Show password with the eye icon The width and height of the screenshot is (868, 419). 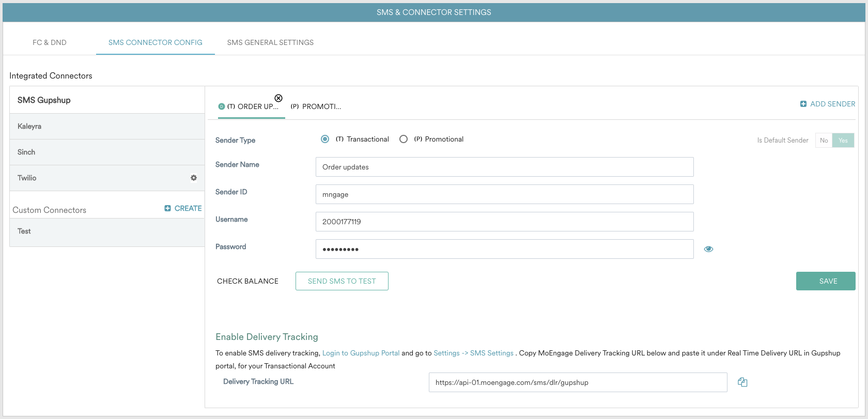coord(708,249)
